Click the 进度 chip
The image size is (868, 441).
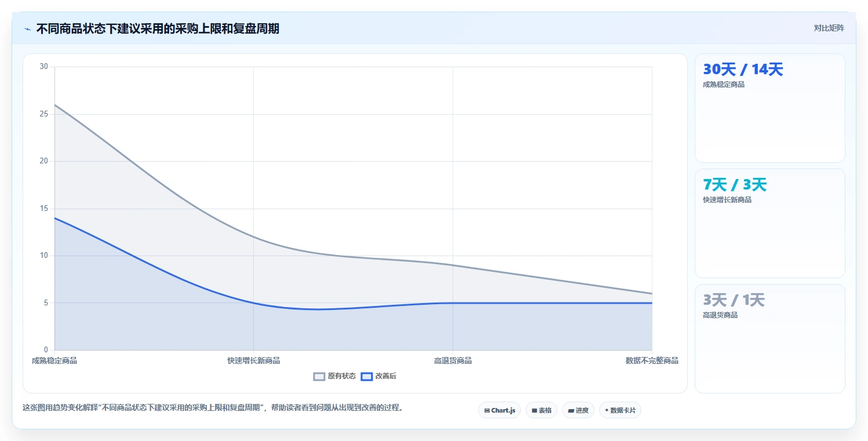(578, 410)
